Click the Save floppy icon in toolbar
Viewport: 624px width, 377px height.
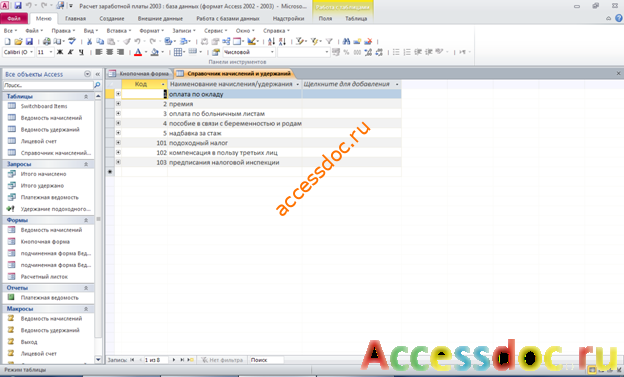(29, 41)
